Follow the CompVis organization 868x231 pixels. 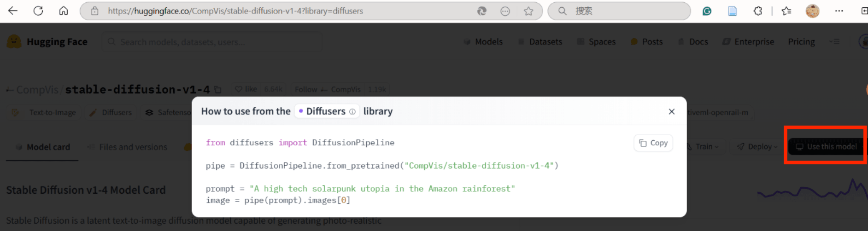pyautogui.click(x=328, y=89)
